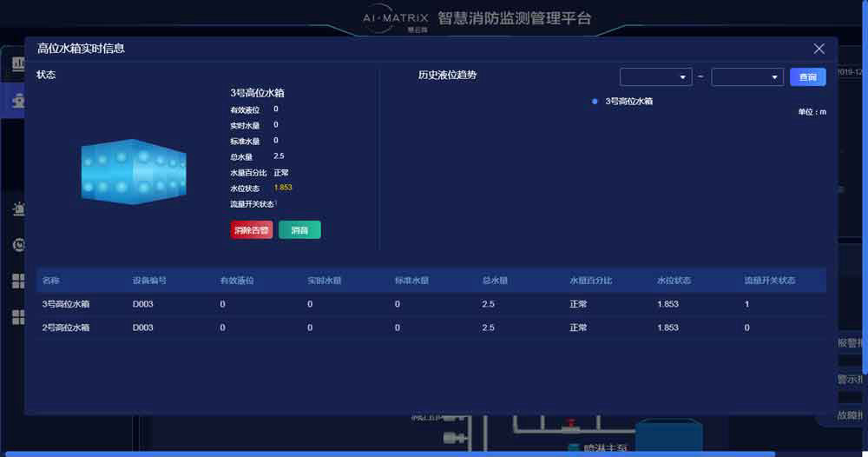Open the alarm siren sidebar icon
Viewport: 868px width, 457px height.
coord(18,209)
